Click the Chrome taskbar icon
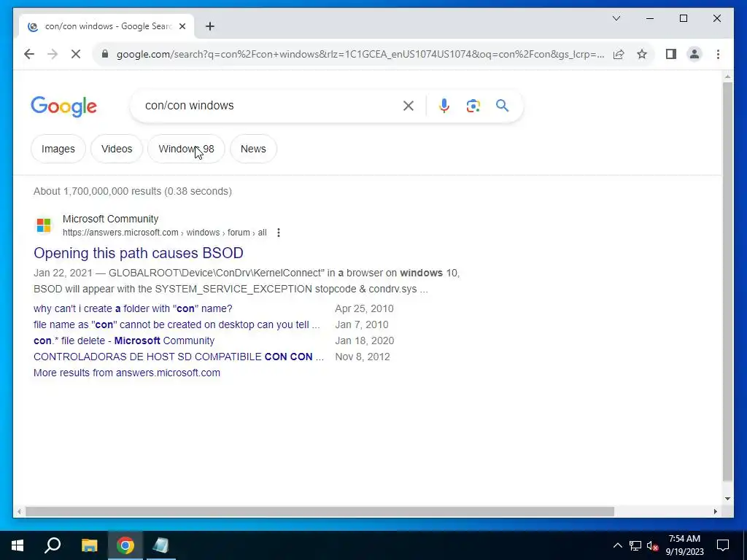The width and height of the screenshot is (747, 560). (125, 545)
